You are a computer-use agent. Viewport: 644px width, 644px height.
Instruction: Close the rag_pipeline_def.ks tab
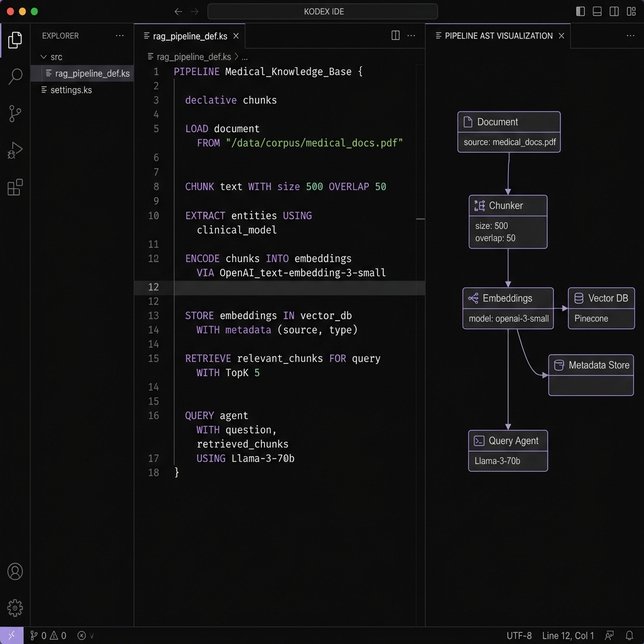(x=236, y=36)
